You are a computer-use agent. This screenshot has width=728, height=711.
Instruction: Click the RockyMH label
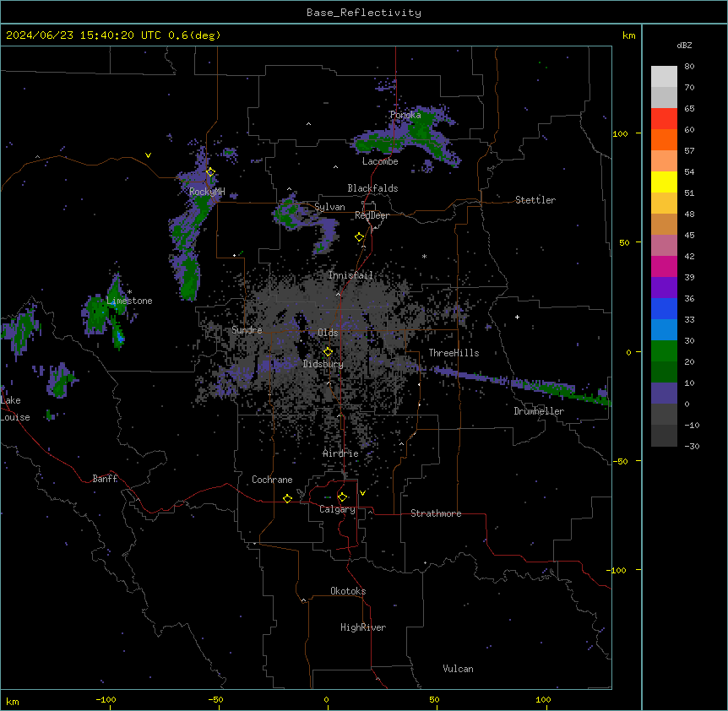point(207,192)
